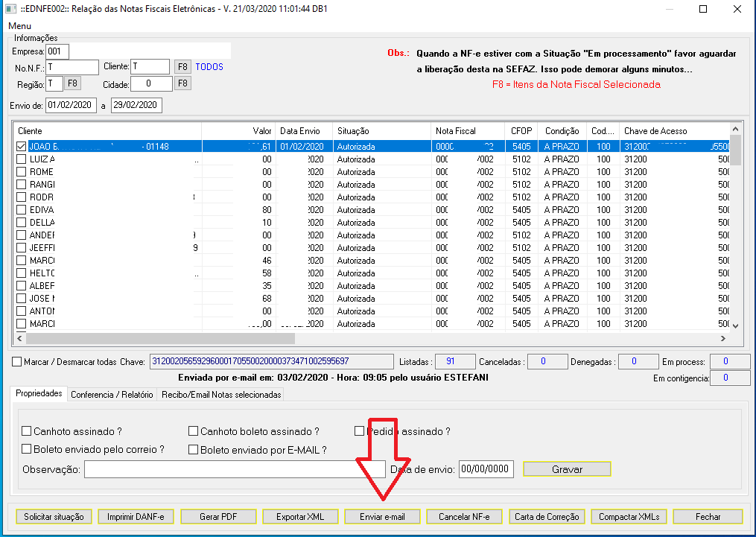This screenshot has width=756, height=537.
Task: Click Exportar XML button
Action: [x=300, y=516]
